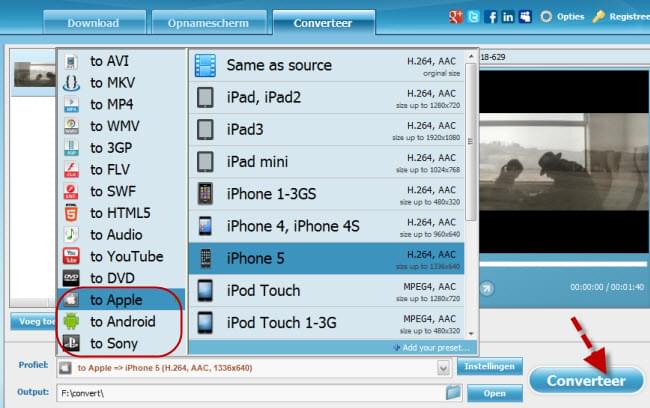Viewport: 650px width, 408px height.
Task: Choose the to MKV format
Action: [x=121, y=83]
